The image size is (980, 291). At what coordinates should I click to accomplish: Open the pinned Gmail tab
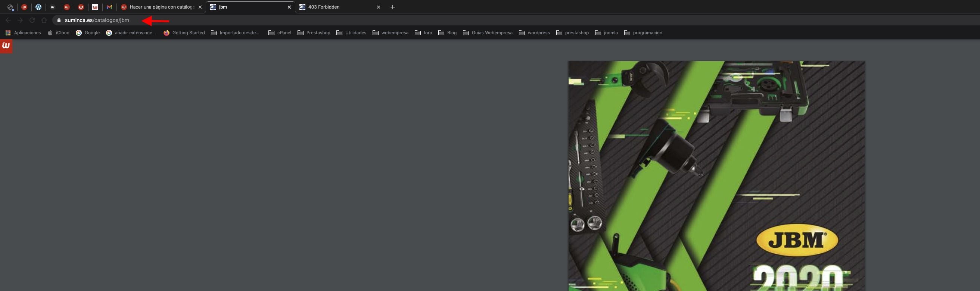pos(109,7)
